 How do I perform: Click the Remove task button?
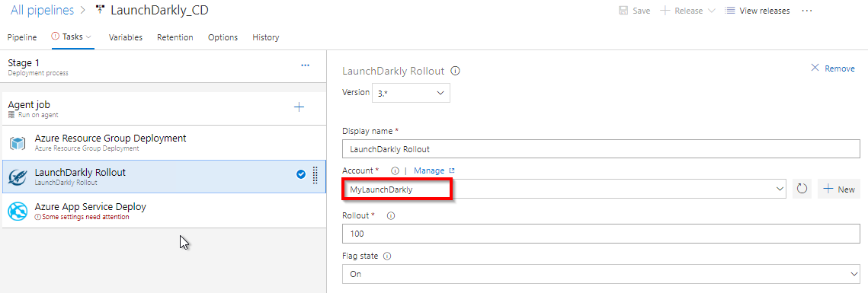pyautogui.click(x=833, y=68)
